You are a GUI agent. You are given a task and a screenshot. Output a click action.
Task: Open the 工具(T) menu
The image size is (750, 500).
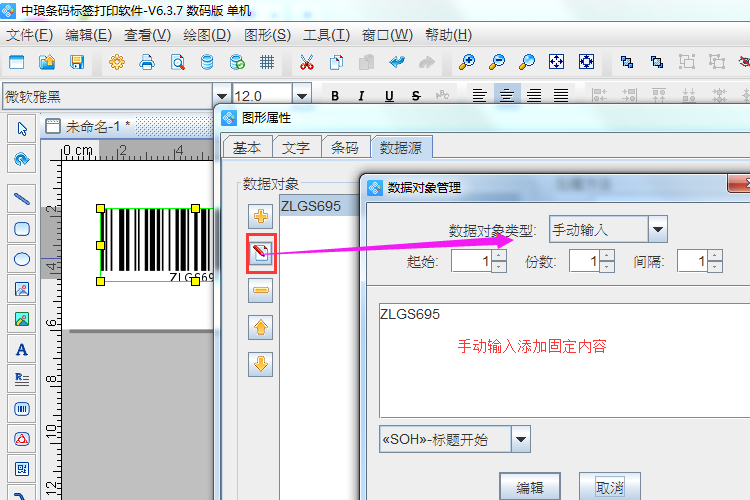point(326,35)
